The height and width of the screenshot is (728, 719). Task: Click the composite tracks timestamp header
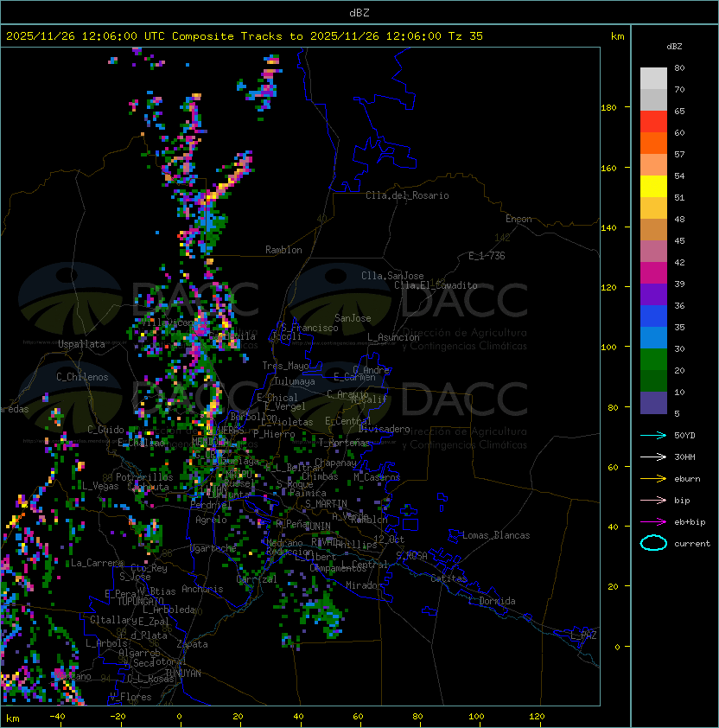coord(245,36)
